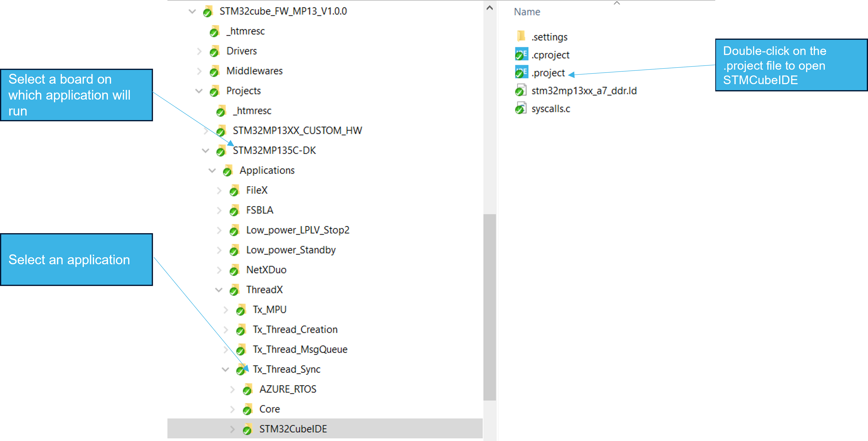The height and width of the screenshot is (441, 868).
Task: Expand the Low_power_Standby chevron
Action: pos(219,250)
